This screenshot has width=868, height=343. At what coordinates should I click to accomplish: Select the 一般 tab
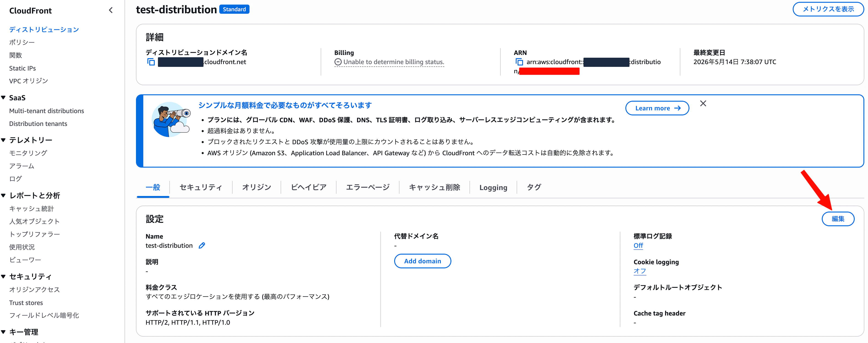click(x=153, y=187)
